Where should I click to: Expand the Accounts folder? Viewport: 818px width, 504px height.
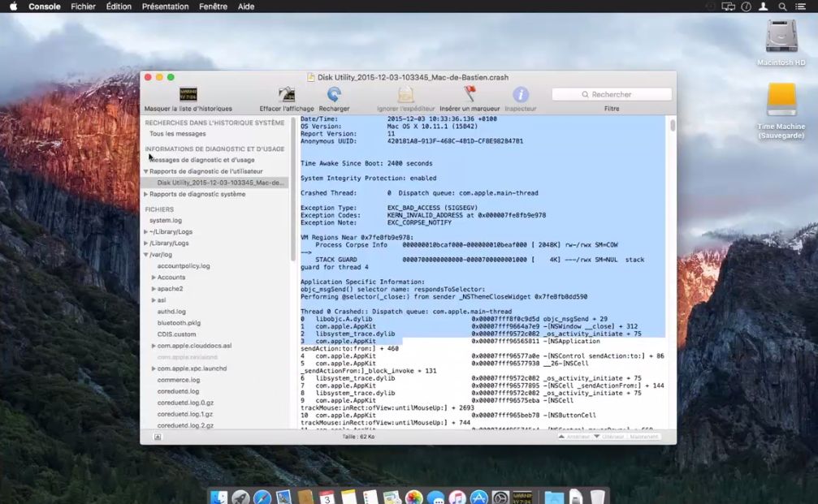[154, 278]
